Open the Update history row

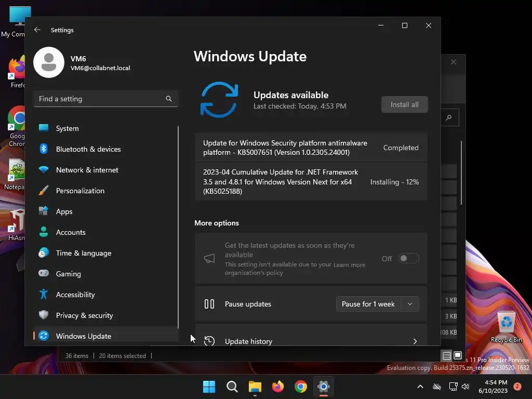tap(311, 336)
